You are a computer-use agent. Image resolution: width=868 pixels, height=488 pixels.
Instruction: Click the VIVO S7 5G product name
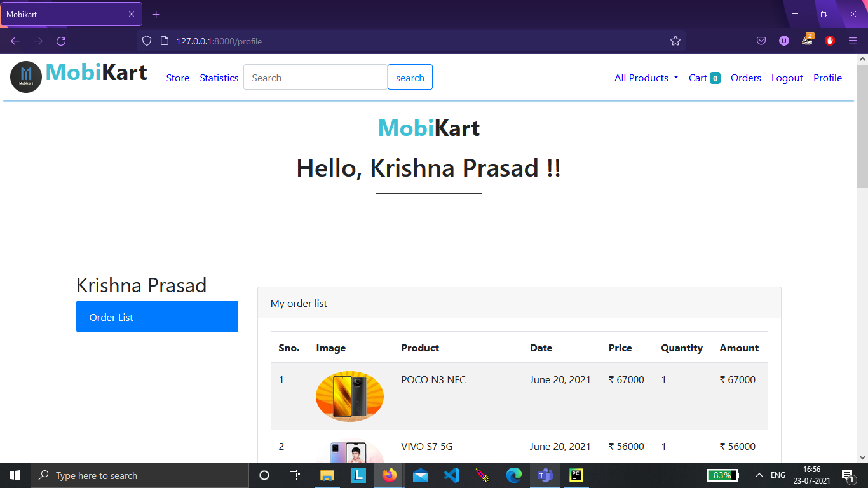pyautogui.click(x=427, y=446)
